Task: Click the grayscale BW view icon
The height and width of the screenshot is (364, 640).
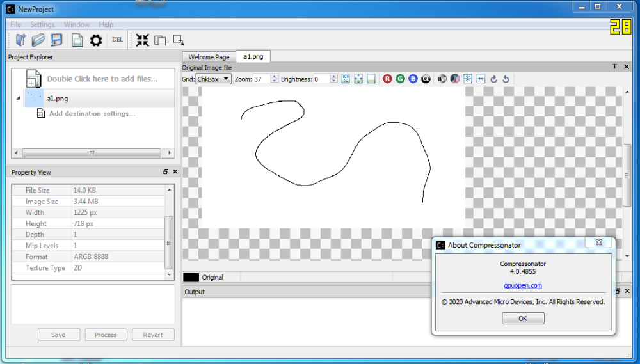Action: click(442, 79)
